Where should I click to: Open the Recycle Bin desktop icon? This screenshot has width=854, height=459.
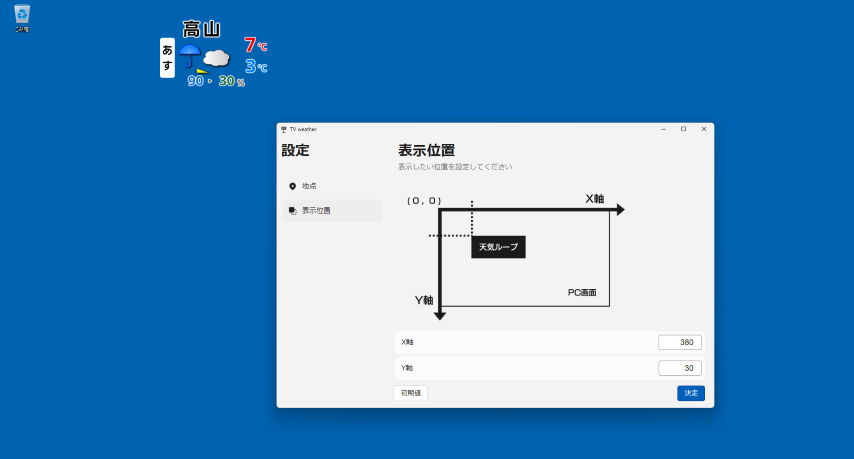point(22,19)
